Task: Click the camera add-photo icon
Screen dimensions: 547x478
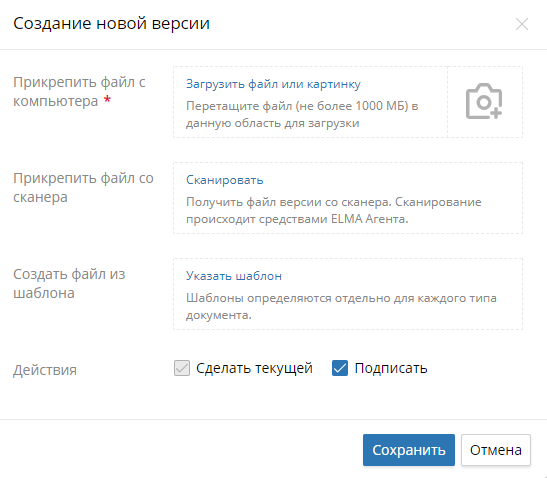Action: (x=484, y=101)
